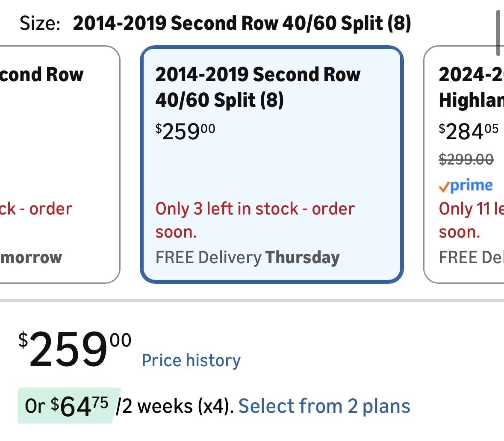Viewport: 504px width, 441px height.
Task: Click the bold Thursday delivery day
Action: pyautogui.click(x=302, y=258)
